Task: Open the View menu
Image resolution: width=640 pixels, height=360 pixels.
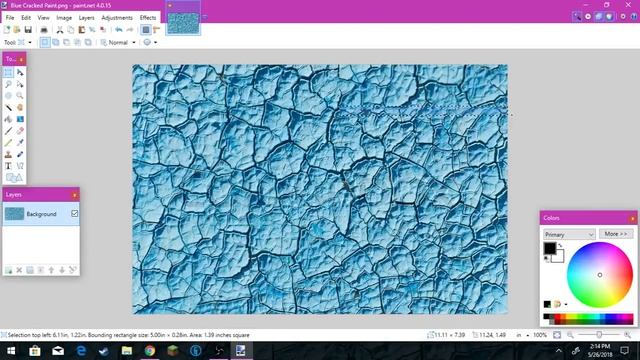Action: [x=43, y=18]
